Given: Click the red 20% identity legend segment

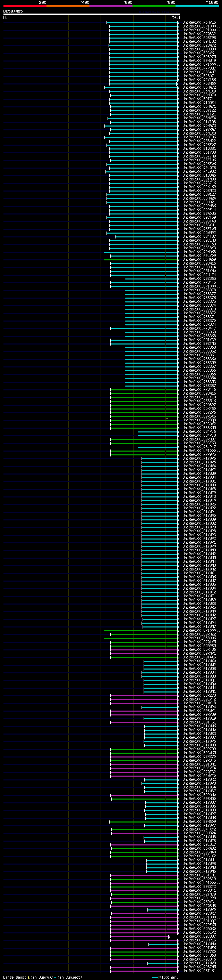Looking at the screenshot, I should [x=25, y=6].
